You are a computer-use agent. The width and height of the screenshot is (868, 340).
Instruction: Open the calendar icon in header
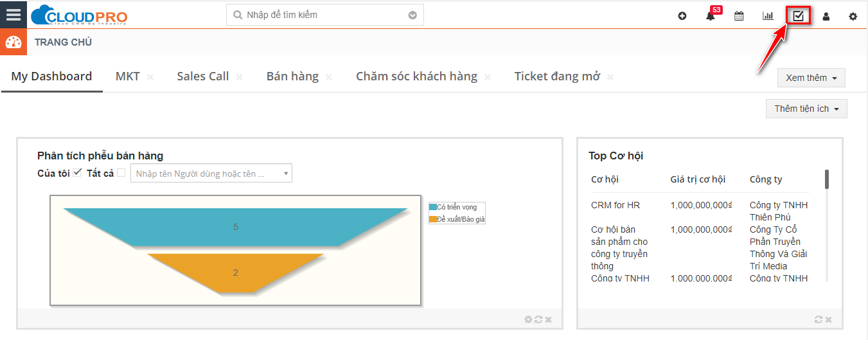pos(739,16)
